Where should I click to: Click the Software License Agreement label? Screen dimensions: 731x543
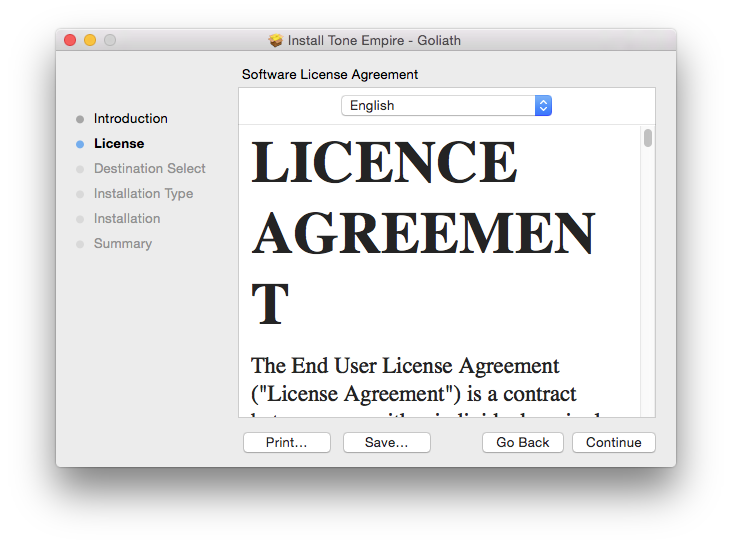tap(330, 74)
